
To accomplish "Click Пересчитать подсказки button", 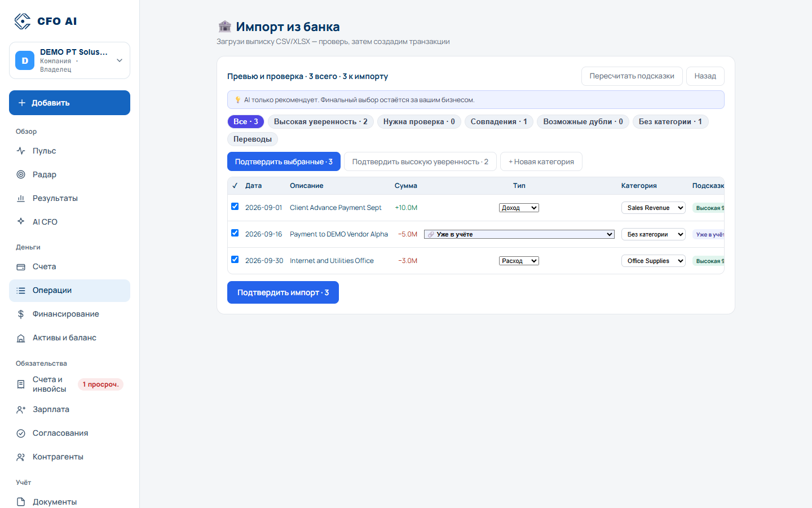I will pos(632,76).
